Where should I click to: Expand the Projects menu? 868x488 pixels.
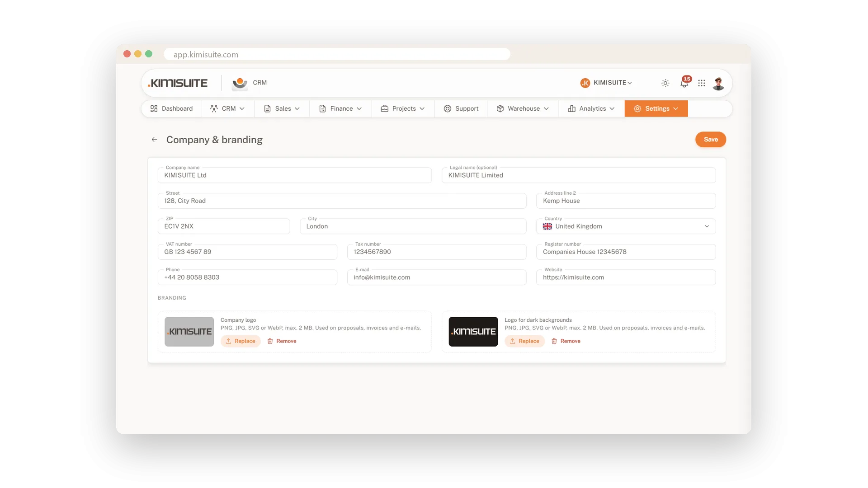point(403,108)
